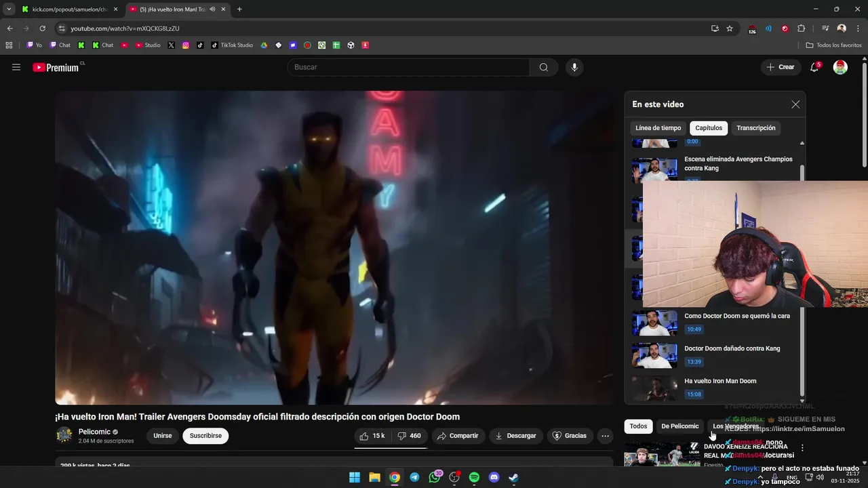The height and width of the screenshot is (488, 868).
Task: Open the X (Twitter) bookmark
Action: tap(171, 45)
